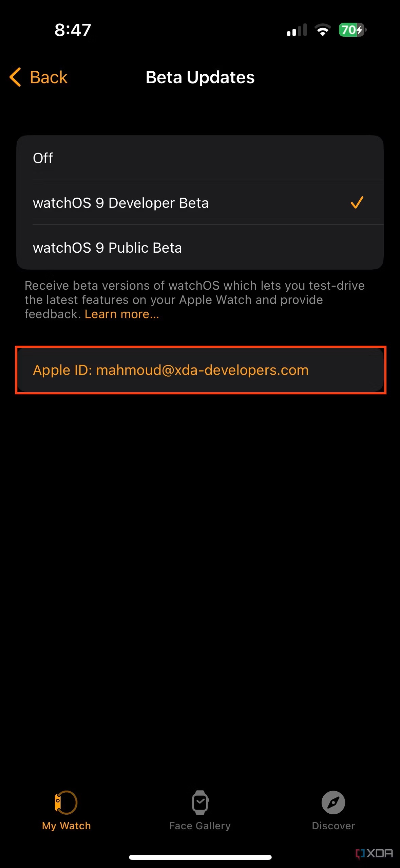The height and width of the screenshot is (868, 400).
Task: Switch to the Discover tab label
Action: [x=334, y=826]
